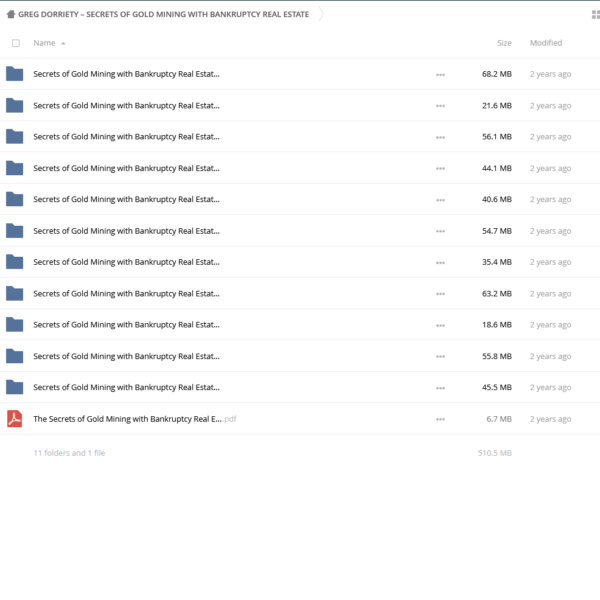This screenshot has width=600, height=600.
Task: Tick the select-all checkbox in header
Action: click(x=16, y=43)
